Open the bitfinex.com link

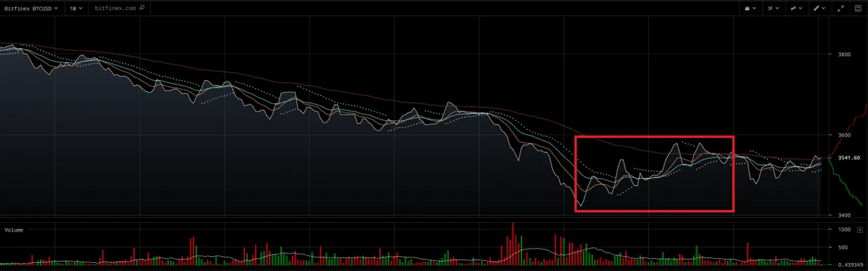pos(115,8)
